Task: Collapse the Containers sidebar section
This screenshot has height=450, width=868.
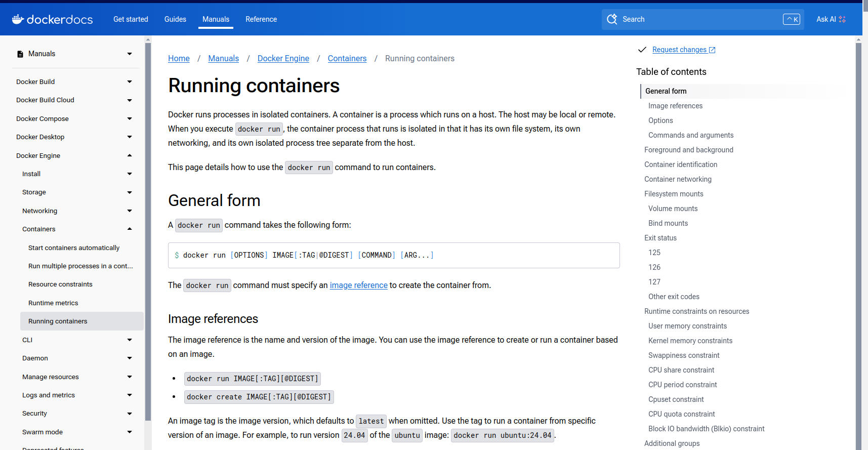Action: (130, 229)
